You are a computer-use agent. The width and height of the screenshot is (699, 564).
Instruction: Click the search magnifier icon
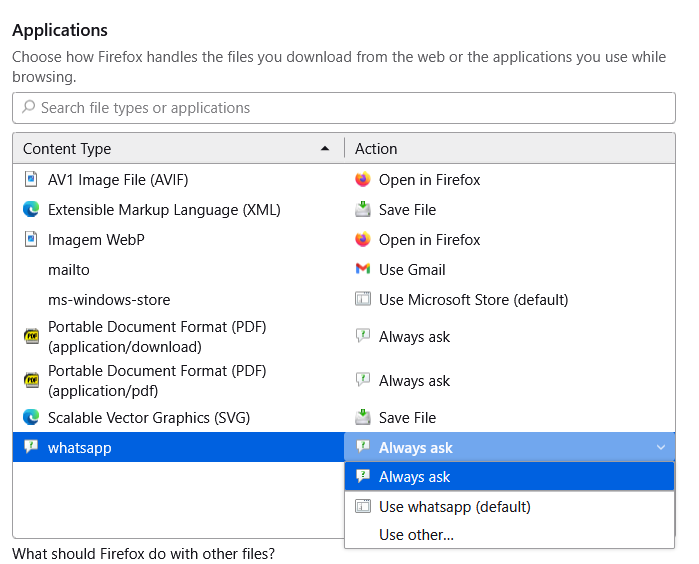click(x=29, y=107)
